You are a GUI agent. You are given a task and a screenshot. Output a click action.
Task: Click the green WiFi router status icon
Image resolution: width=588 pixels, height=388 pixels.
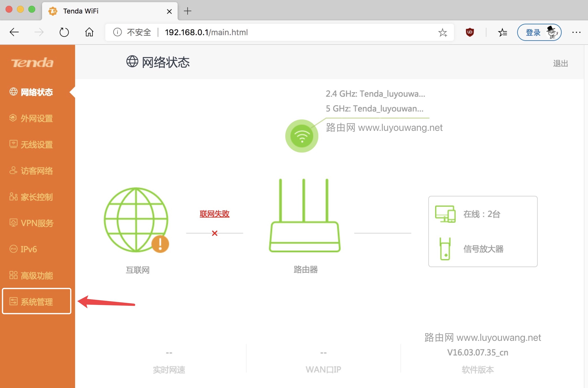pyautogui.click(x=302, y=136)
